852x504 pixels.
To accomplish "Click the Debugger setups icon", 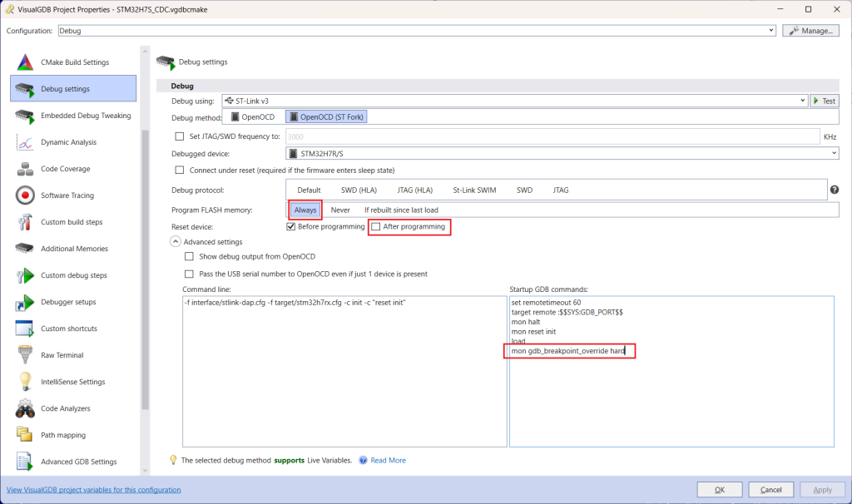I will tap(25, 302).
